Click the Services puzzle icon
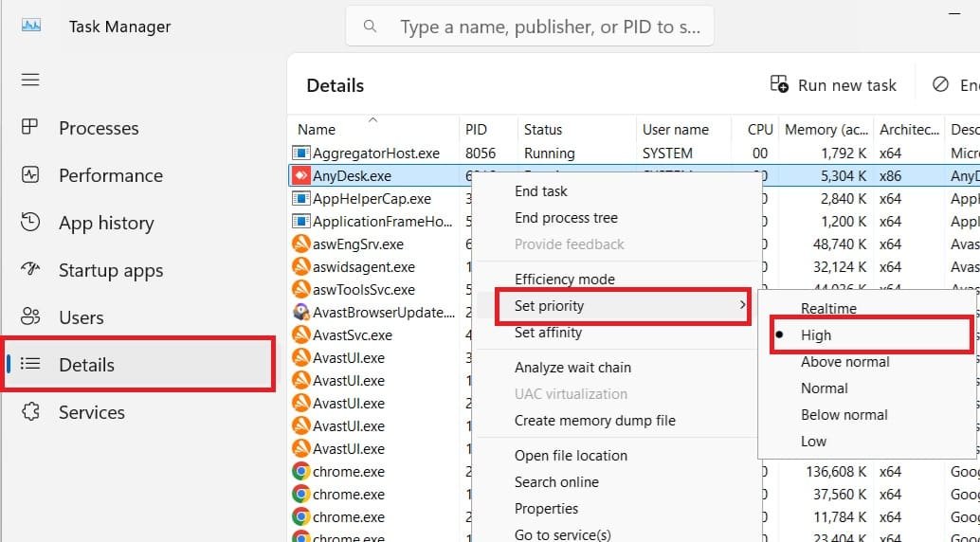This screenshot has width=980, height=542. [x=30, y=412]
